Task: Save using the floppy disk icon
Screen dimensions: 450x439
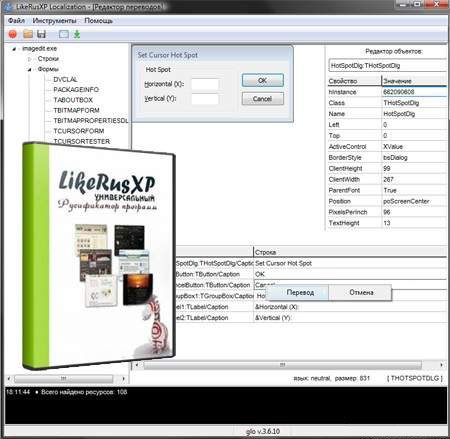Action: click(x=41, y=34)
